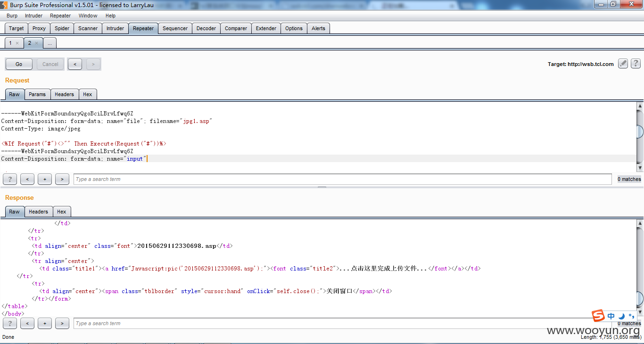
Task: Open the Intruder menu
Action: tap(33, 16)
